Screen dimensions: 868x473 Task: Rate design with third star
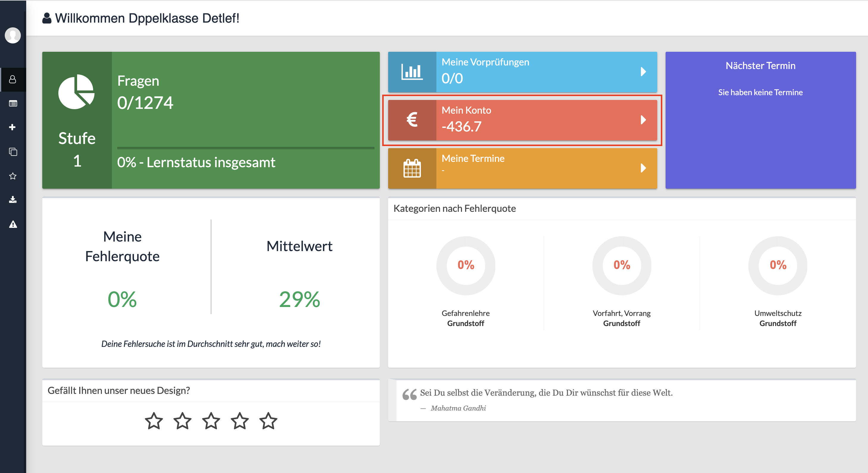click(211, 421)
